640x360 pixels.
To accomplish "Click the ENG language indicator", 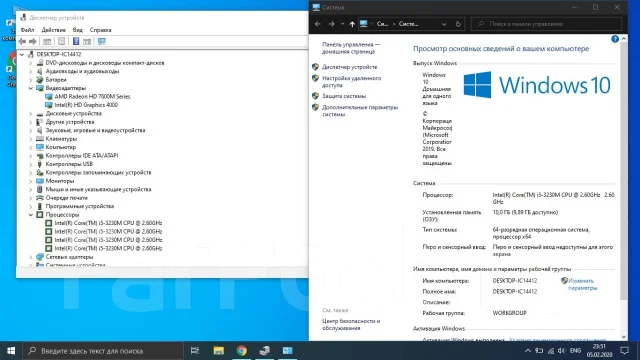I will (576, 351).
